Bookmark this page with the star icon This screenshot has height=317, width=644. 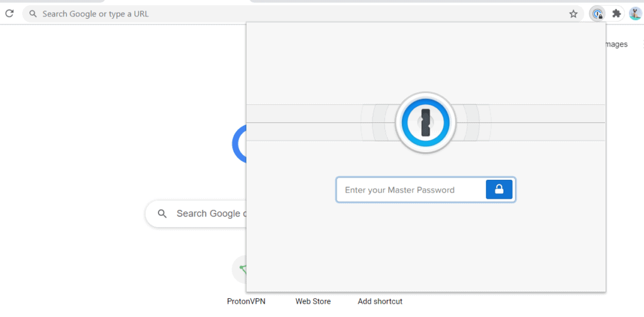[x=573, y=14]
